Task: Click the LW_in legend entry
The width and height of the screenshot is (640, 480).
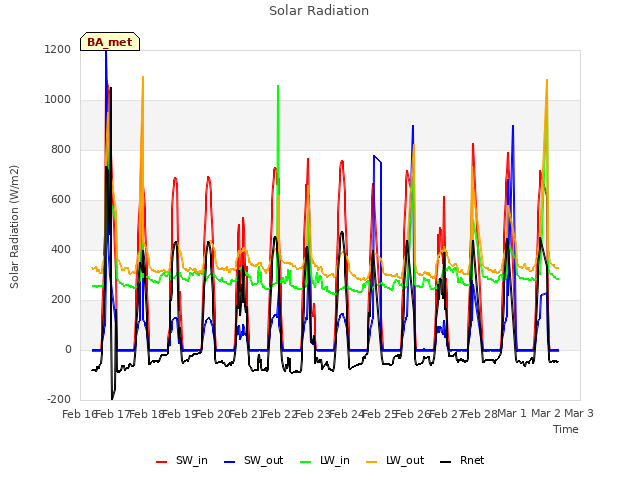Action: click(x=325, y=461)
